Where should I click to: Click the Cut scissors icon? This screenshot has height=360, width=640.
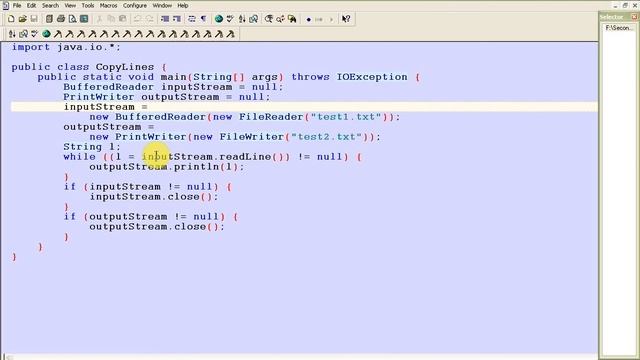click(x=99, y=19)
